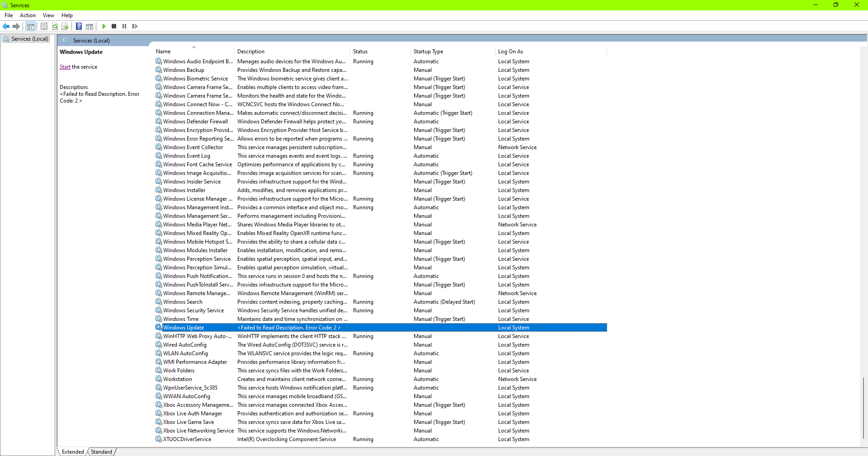
Task: Select the Windows Biometric Service row
Action: [x=381, y=79]
